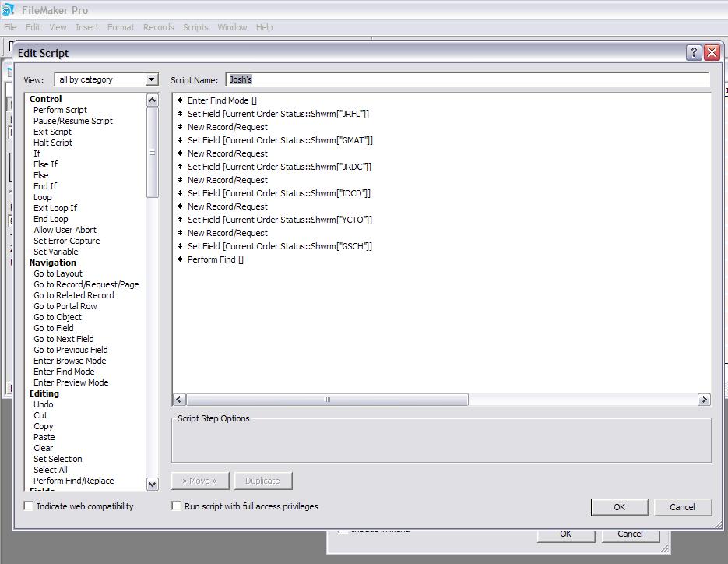Open the Edit menu
This screenshot has width=728, height=564.
tap(33, 27)
